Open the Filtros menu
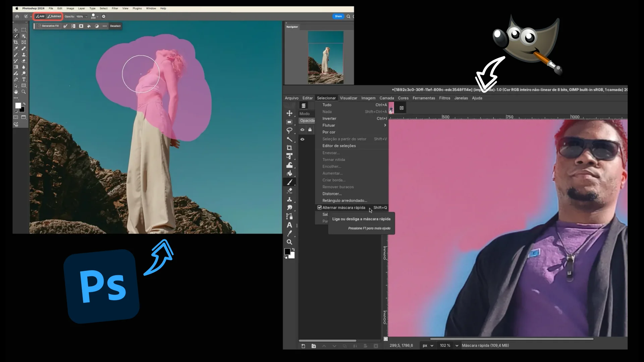The image size is (644, 362). coord(444,98)
